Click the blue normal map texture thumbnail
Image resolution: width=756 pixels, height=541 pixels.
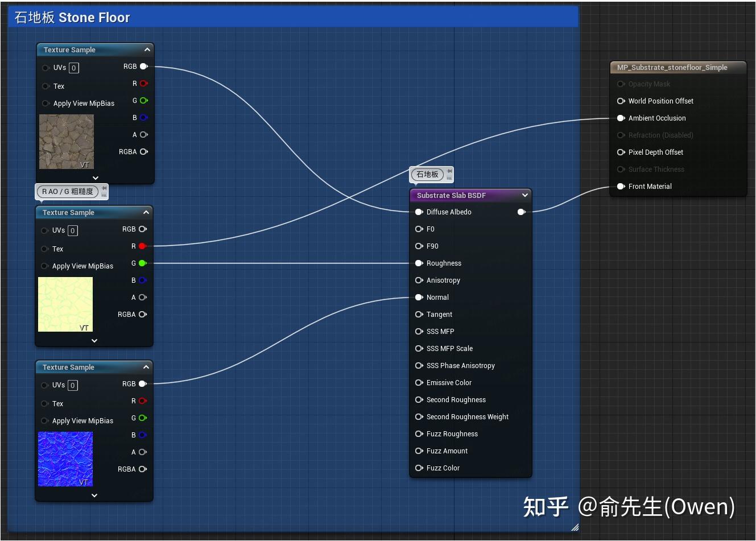pyautogui.click(x=65, y=459)
